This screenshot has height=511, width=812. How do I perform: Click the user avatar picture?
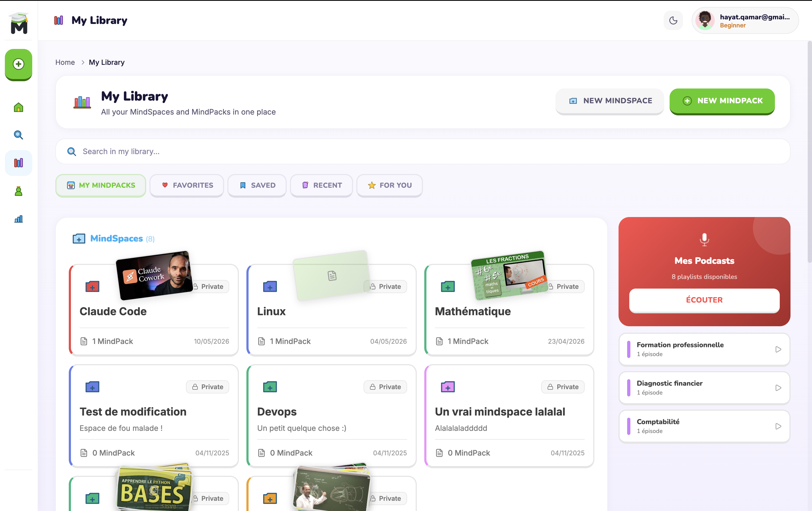point(705,20)
